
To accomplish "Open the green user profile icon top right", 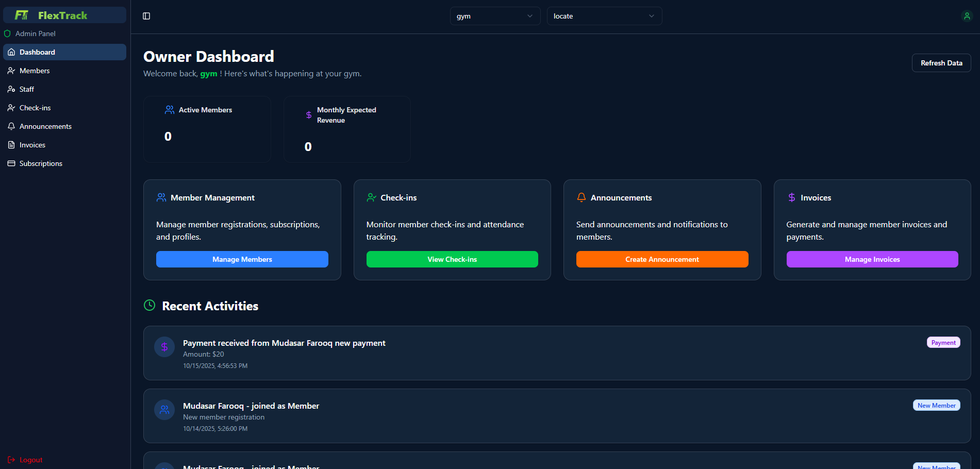I will (x=967, y=16).
